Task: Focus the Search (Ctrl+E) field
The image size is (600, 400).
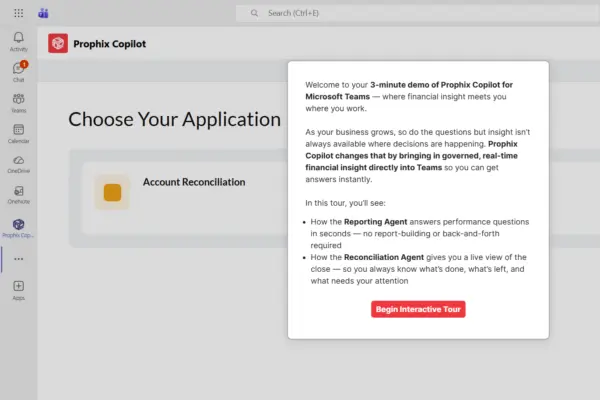Action: [x=418, y=13]
